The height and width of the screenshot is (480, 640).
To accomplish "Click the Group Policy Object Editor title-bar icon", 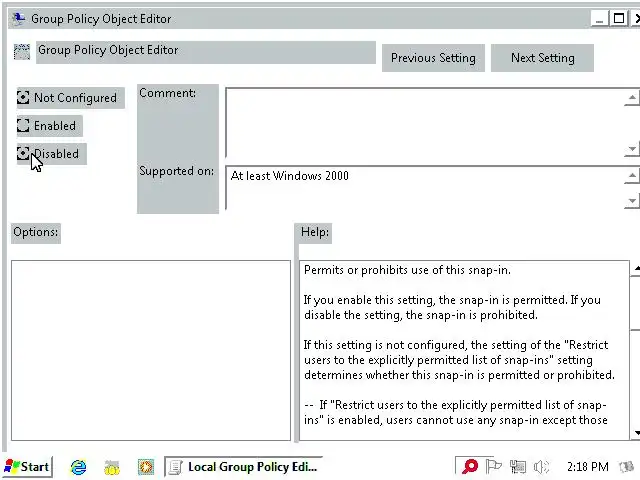I will [18, 19].
